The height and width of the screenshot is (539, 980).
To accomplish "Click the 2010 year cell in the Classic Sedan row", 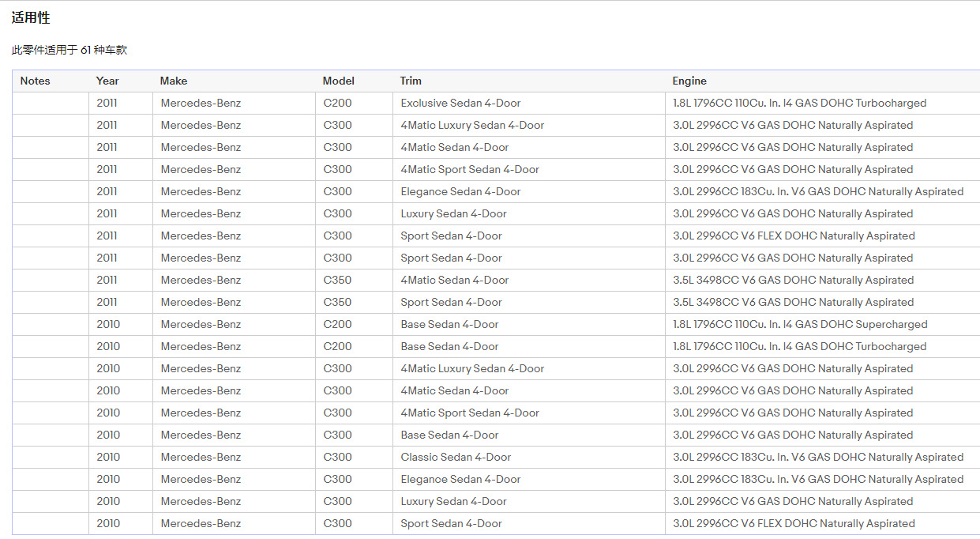I will pyautogui.click(x=108, y=457).
